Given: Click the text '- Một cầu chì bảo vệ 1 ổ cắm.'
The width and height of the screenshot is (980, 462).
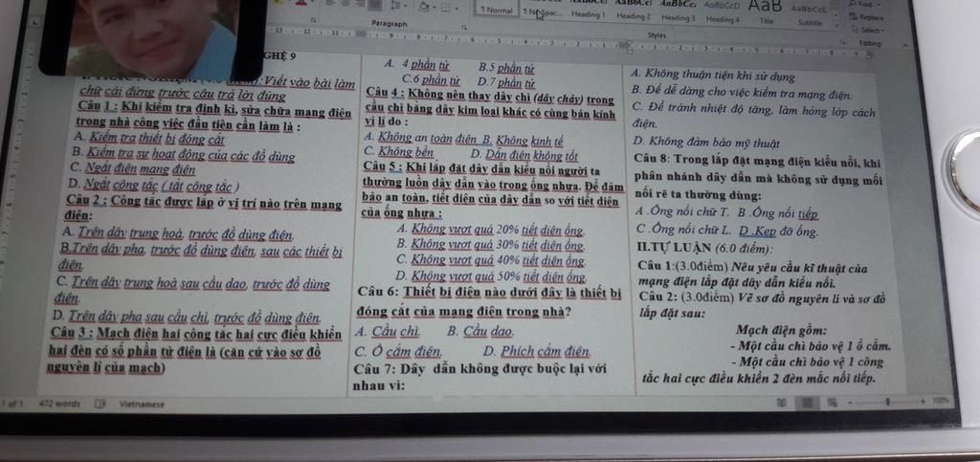Looking at the screenshot, I should tap(810, 346).
